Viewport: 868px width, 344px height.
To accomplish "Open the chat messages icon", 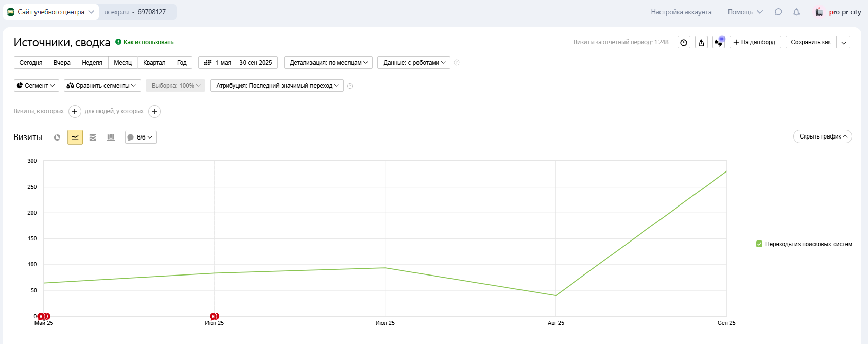I will click(x=778, y=12).
